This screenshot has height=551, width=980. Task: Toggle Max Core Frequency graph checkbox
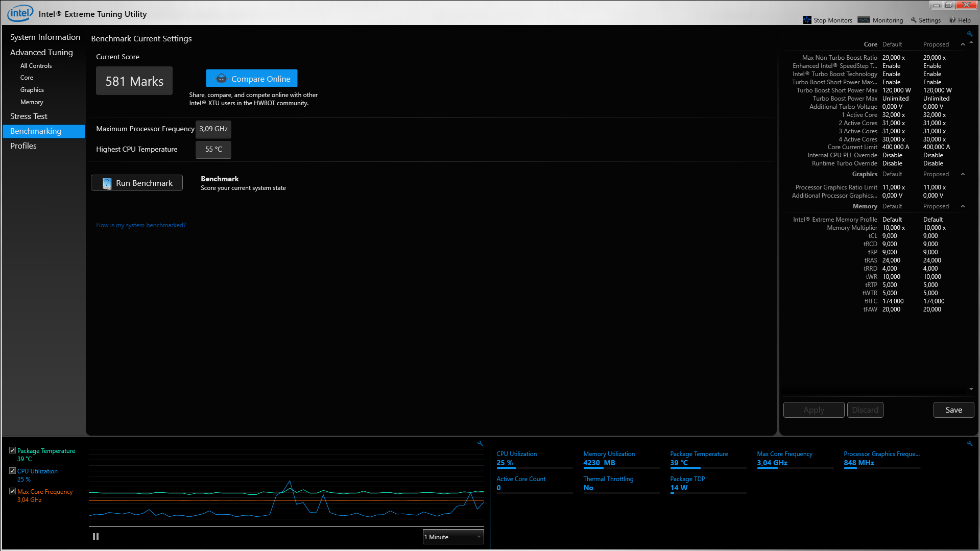pos(12,491)
